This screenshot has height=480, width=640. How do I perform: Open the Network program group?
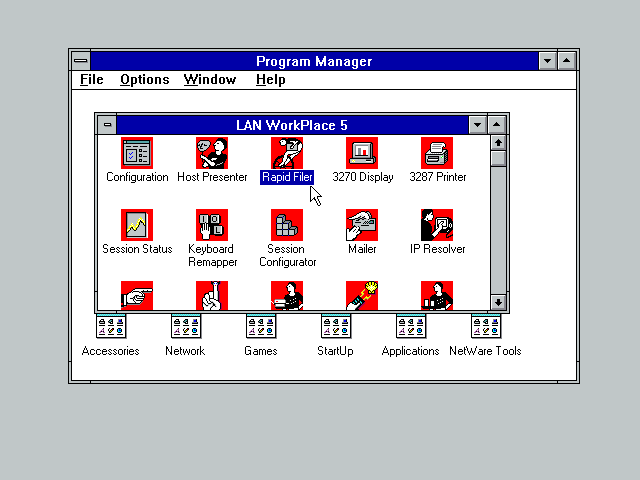[x=186, y=326]
